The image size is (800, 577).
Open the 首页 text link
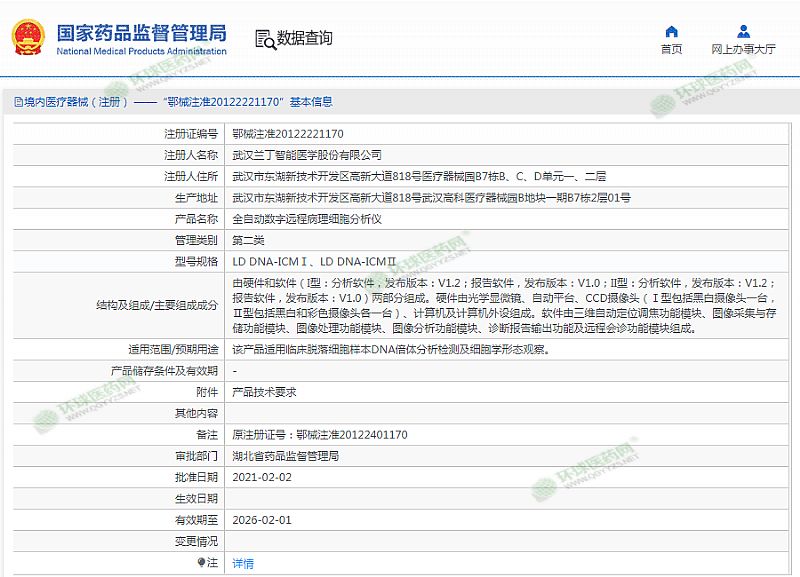pyautogui.click(x=671, y=49)
